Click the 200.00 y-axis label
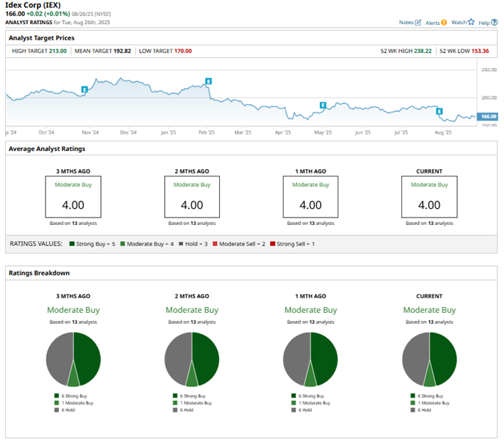 point(489,97)
